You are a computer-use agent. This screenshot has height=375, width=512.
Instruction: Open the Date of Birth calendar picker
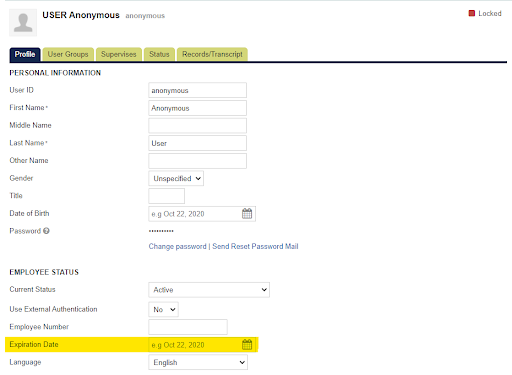pyautogui.click(x=247, y=214)
